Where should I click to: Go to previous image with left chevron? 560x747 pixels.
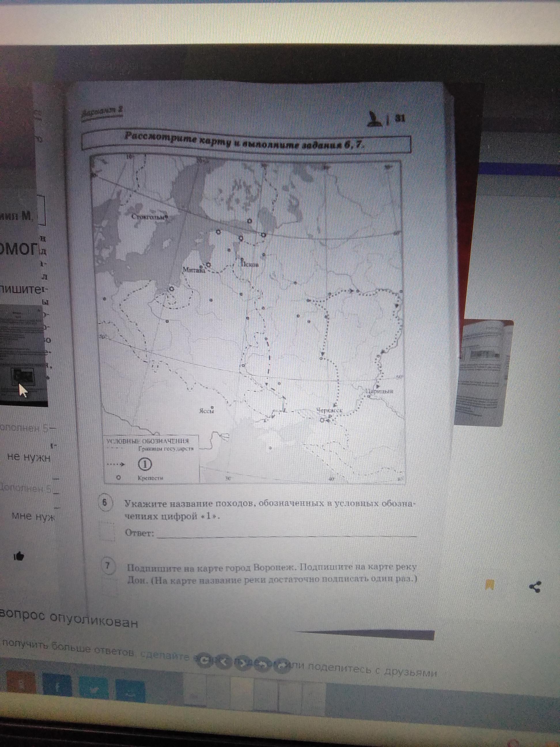tap(224, 662)
